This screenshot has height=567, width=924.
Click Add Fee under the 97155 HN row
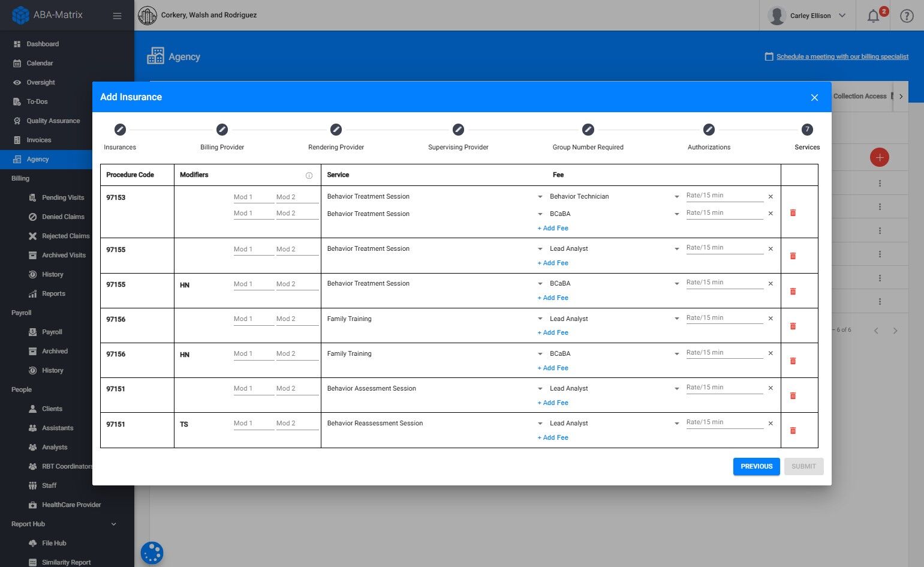(553, 298)
